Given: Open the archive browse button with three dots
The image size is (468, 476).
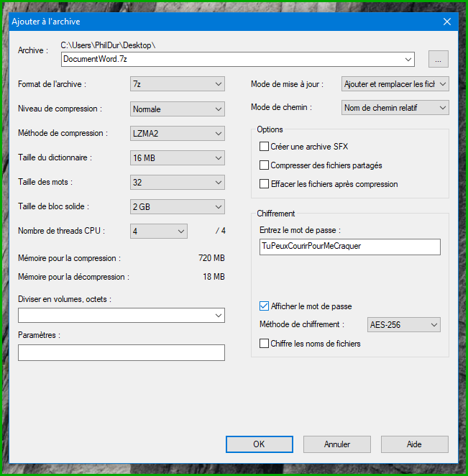Looking at the screenshot, I should pos(439,59).
